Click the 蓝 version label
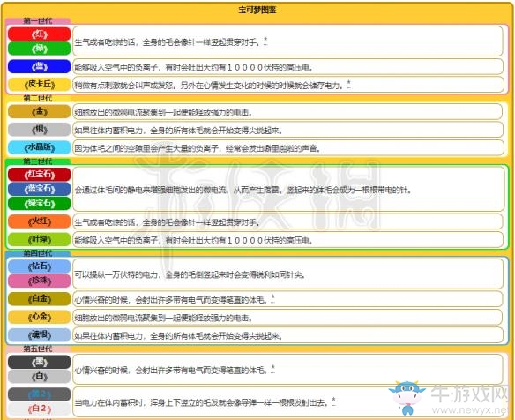The height and width of the screenshot is (420, 515). click(40, 67)
